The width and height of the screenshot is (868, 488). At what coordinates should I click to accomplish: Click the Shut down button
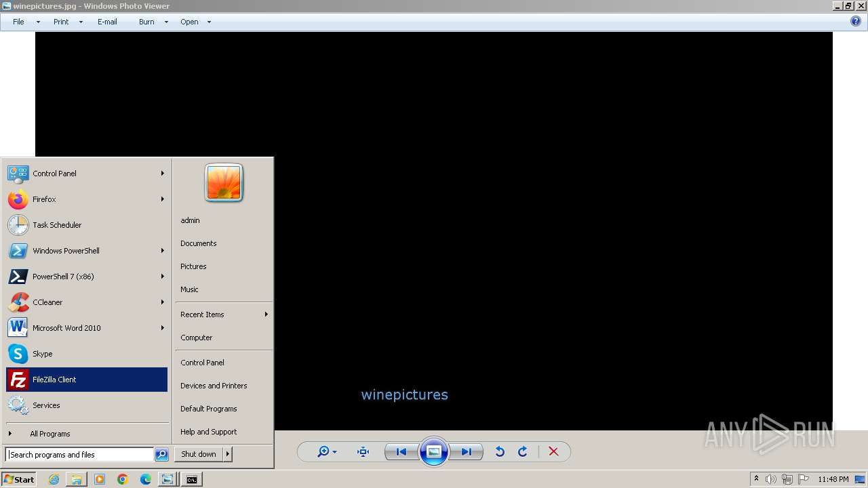pos(199,454)
